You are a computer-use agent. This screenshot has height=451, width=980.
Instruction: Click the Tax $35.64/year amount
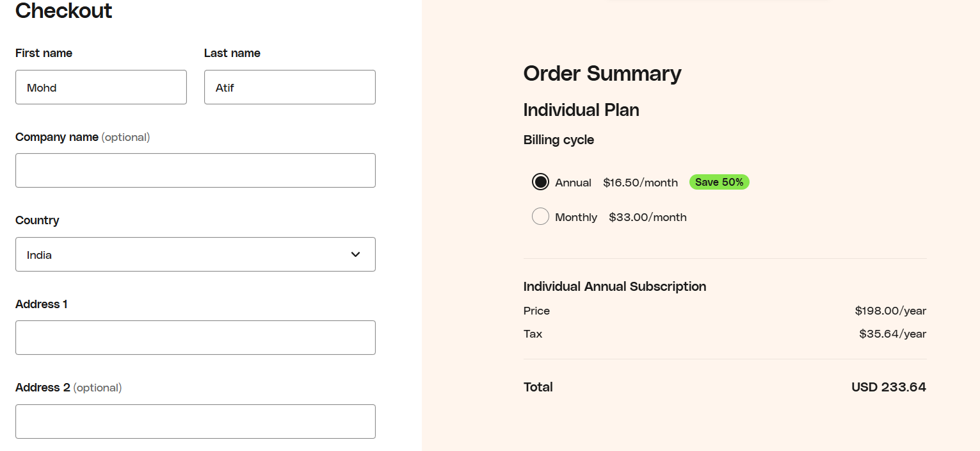coord(892,333)
